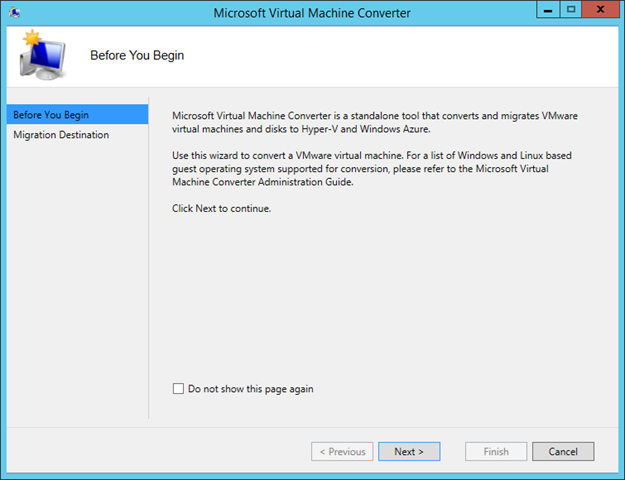
Task: Click the 'Microsoft Virtual Machine Converter' title text
Action: point(312,13)
